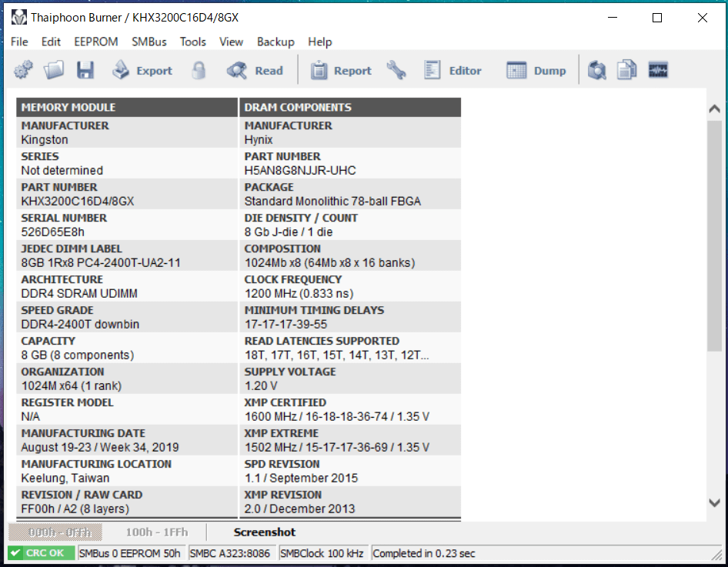This screenshot has width=728, height=567.
Task: Select the Screenshot tab
Action: [x=265, y=532]
